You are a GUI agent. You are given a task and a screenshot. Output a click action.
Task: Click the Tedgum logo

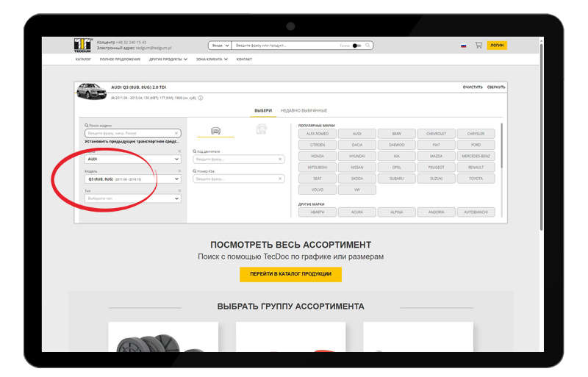82,46
